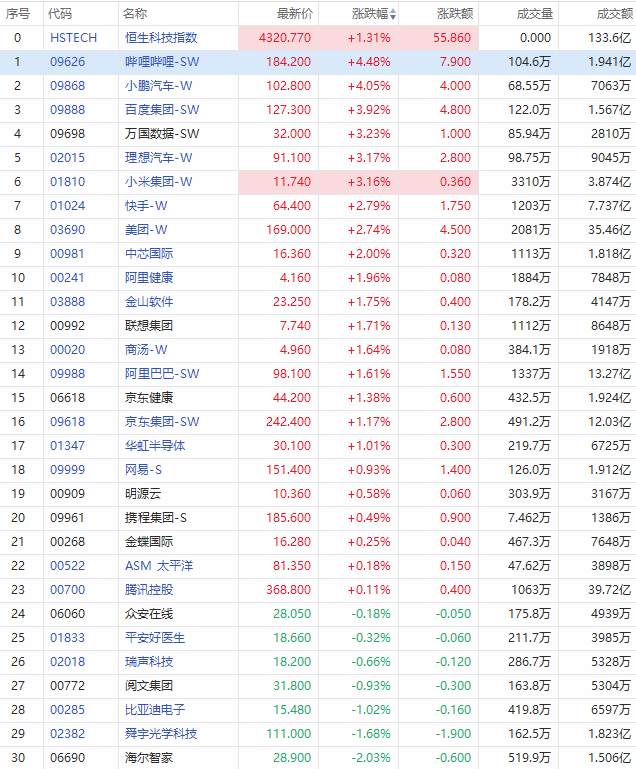Select stock code 09626

click(x=67, y=62)
